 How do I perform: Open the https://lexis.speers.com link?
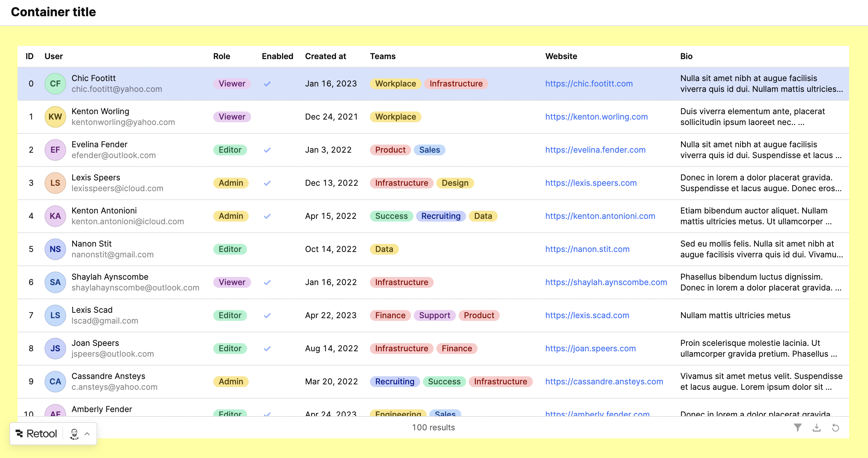click(591, 183)
